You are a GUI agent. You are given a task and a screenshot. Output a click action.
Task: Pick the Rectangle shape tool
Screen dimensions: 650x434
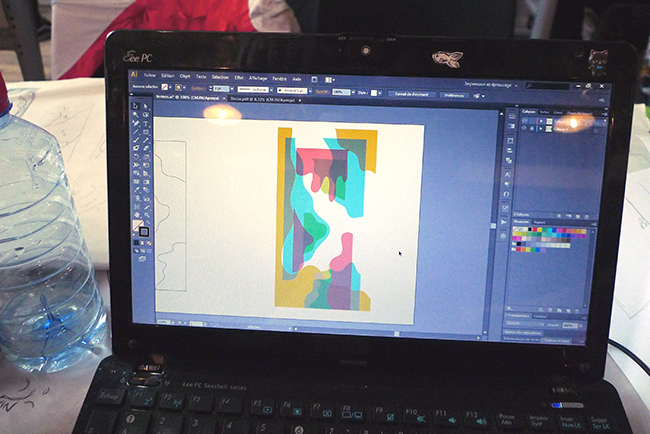(x=146, y=132)
